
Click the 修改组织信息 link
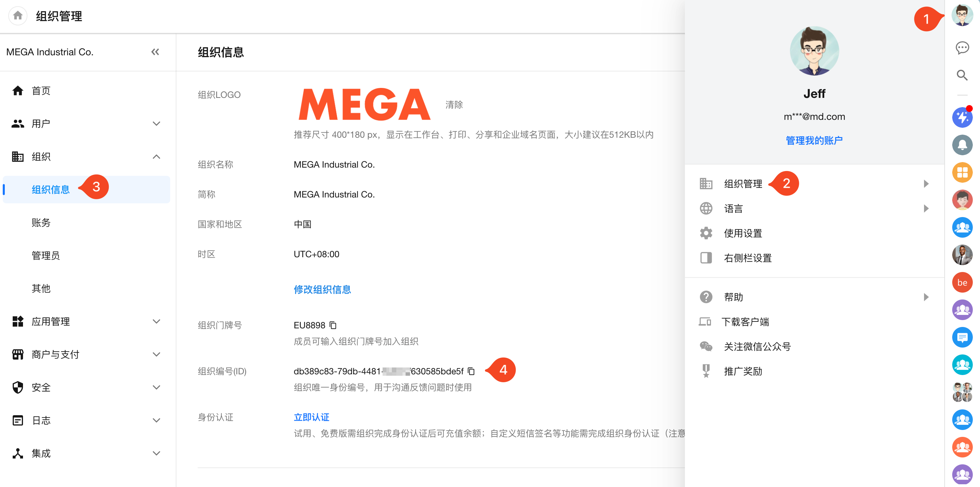click(322, 290)
